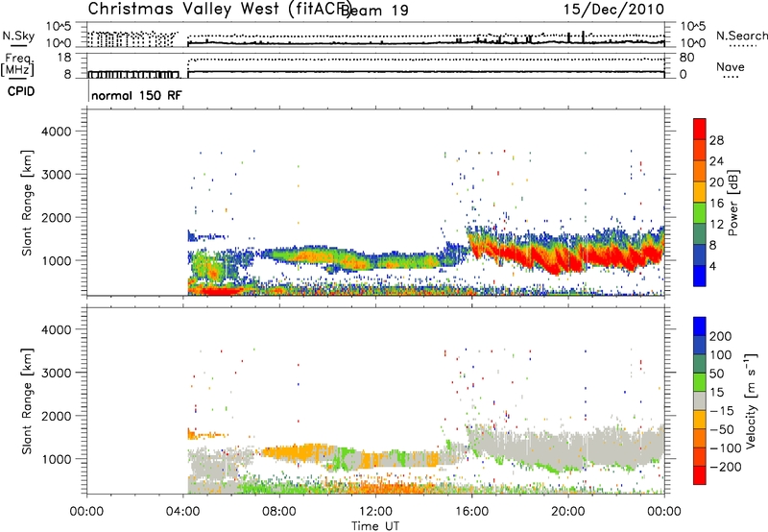
Task: Click the '18' frequency axis tick
Action: click(64, 58)
